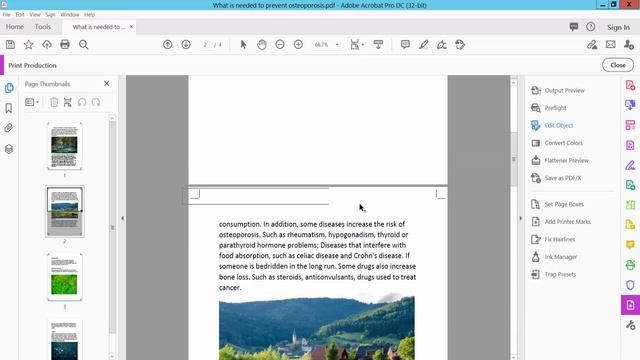Open the Bookmarks panel icon
This screenshot has height=360, width=640.
point(9,108)
